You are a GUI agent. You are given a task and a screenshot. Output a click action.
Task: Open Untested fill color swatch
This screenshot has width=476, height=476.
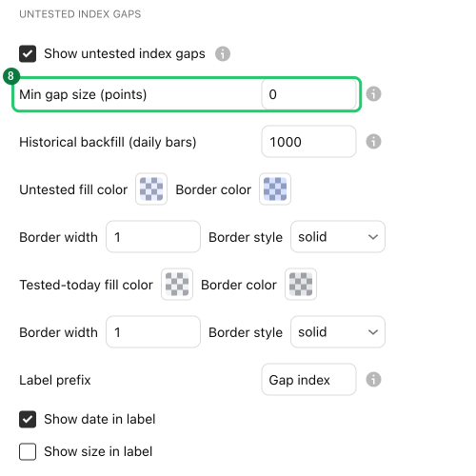click(x=151, y=189)
